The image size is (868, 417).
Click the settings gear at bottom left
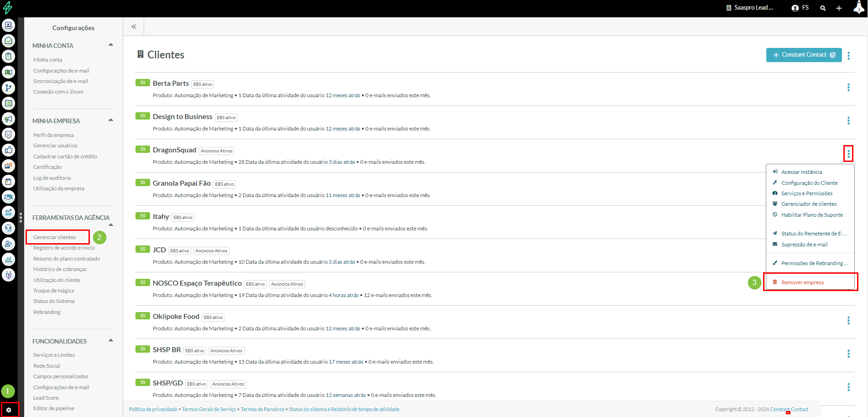(x=9, y=410)
